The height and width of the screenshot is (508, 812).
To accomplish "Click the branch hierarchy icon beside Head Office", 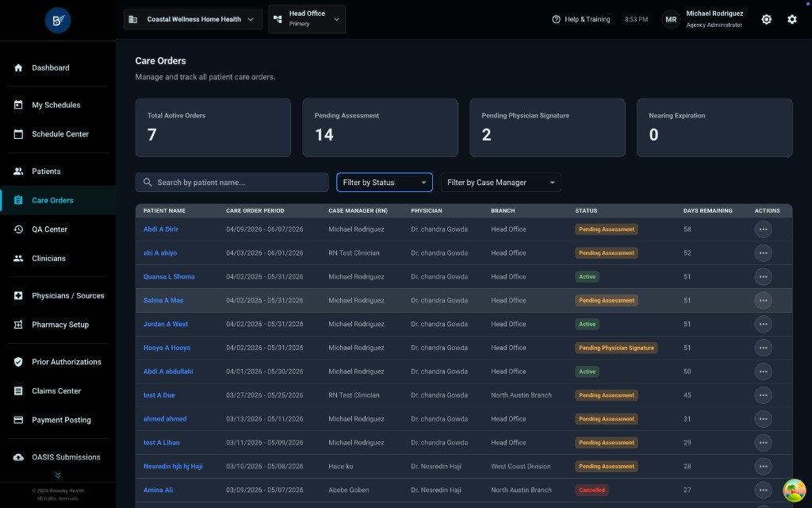I will [278, 19].
